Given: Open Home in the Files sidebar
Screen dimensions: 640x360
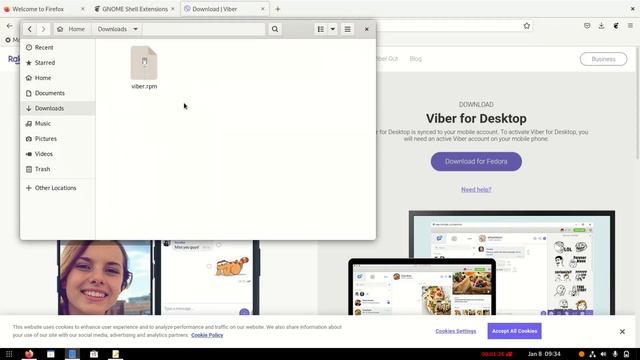Looking at the screenshot, I should [58, 78].
